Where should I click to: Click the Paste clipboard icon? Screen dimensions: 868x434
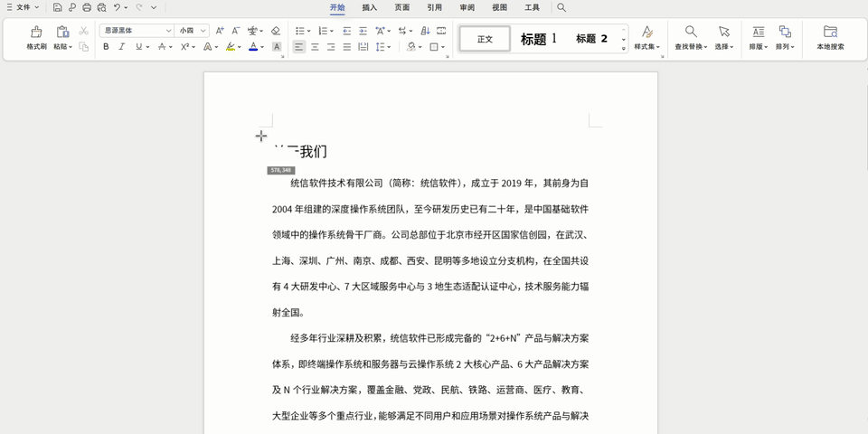click(x=62, y=32)
